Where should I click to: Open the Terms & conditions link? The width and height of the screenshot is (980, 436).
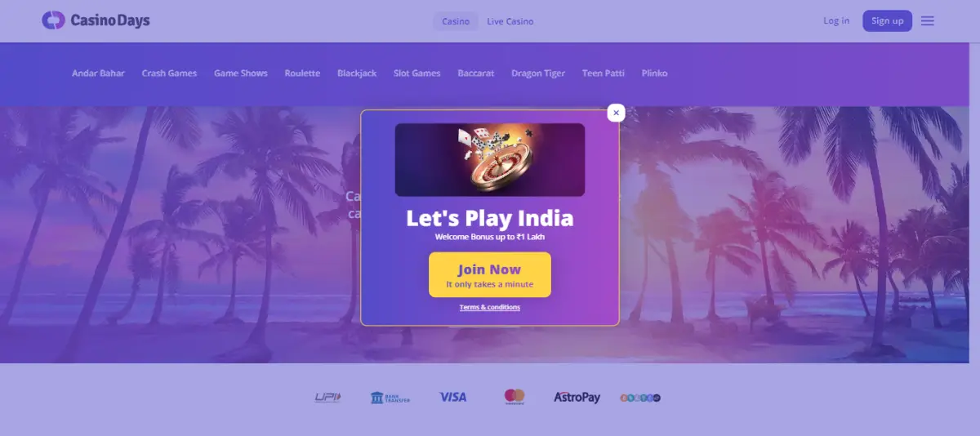[x=490, y=307]
